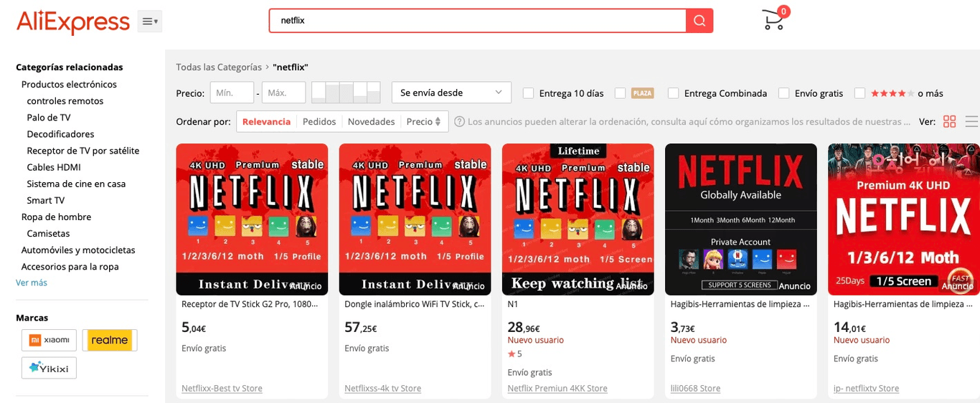Check the Entrega 10 días checkbox
Image resolution: width=980 pixels, height=403 pixels.
pyautogui.click(x=529, y=93)
